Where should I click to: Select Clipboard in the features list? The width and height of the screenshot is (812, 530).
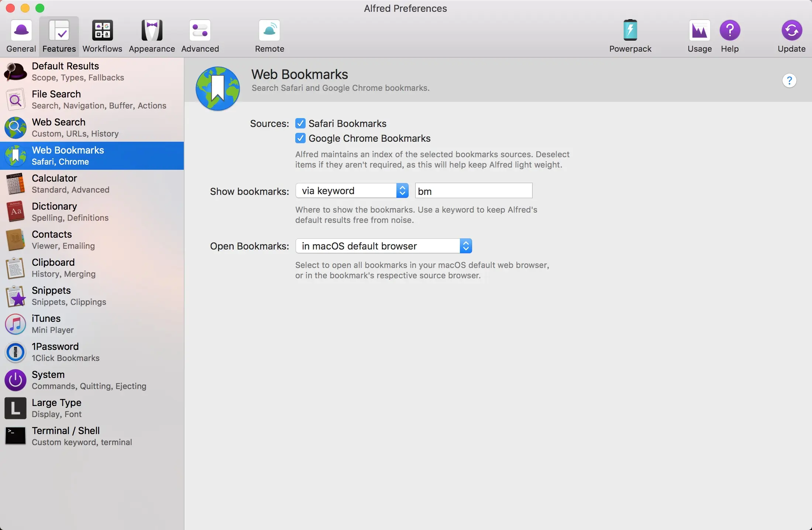pos(53,268)
